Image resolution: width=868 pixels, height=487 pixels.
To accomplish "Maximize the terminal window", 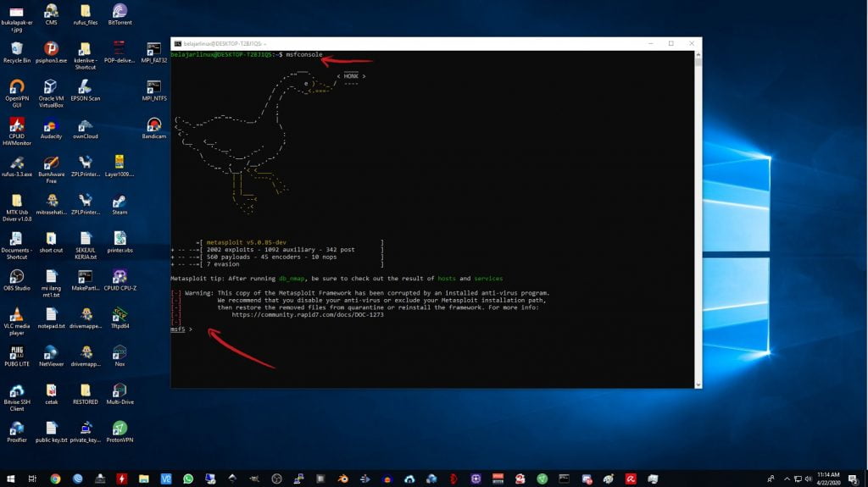I will tap(671, 44).
